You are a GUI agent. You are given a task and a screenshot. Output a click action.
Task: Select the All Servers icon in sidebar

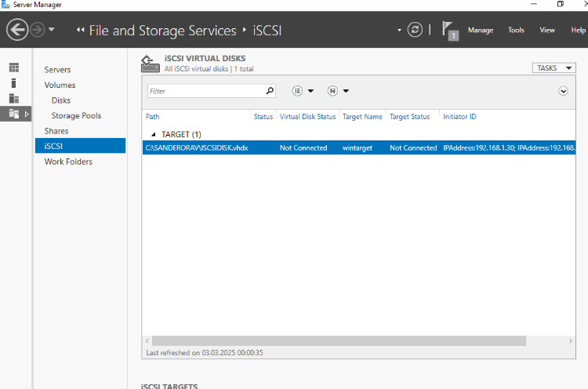click(13, 98)
